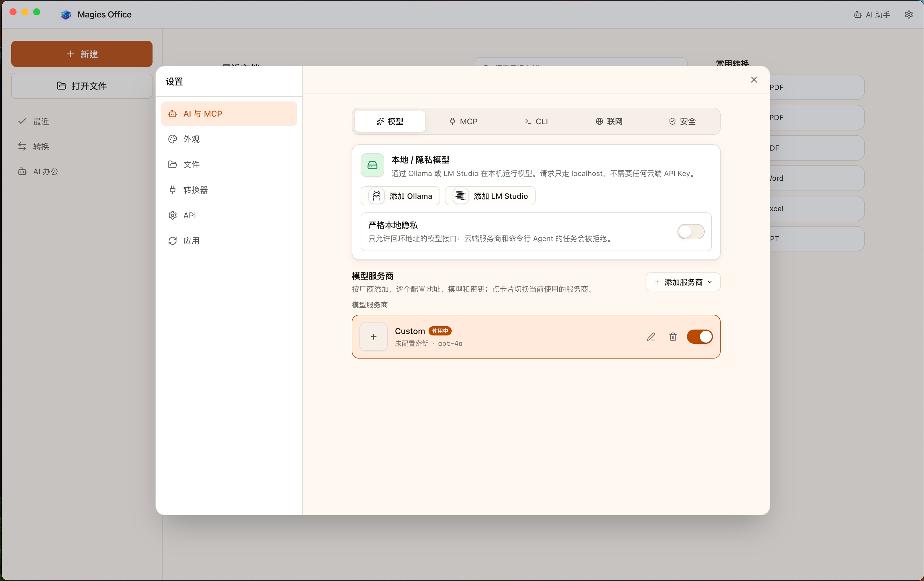Open the AI 与 MCP settings section
Screen dimensions: 924x581
tap(229, 114)
